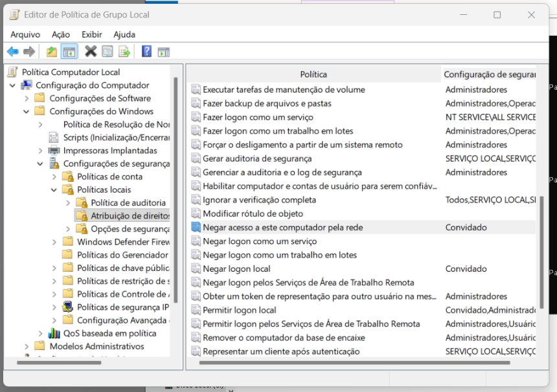Expand the Configurações de Software node
557x392 pixels.
[x=27, y=98]
